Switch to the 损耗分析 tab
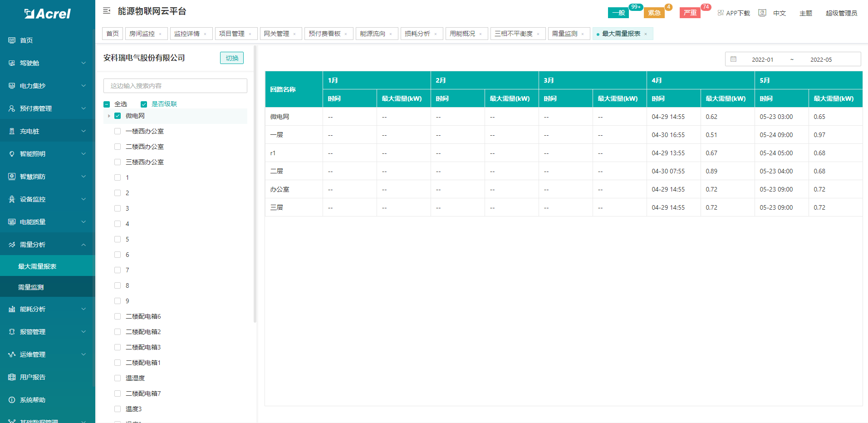This screenshot has height=423, width=868. click(x=421, y=34)
